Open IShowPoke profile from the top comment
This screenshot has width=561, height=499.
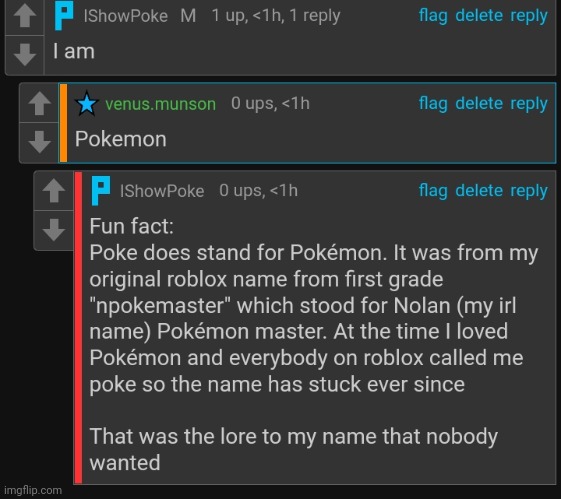[x=126, y=16]
